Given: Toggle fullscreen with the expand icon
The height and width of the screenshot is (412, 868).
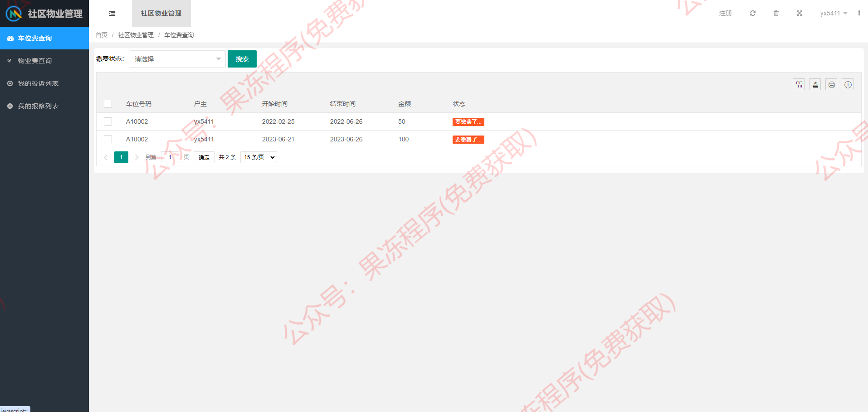Looking at the screenshot, I should tap(800, 13).
